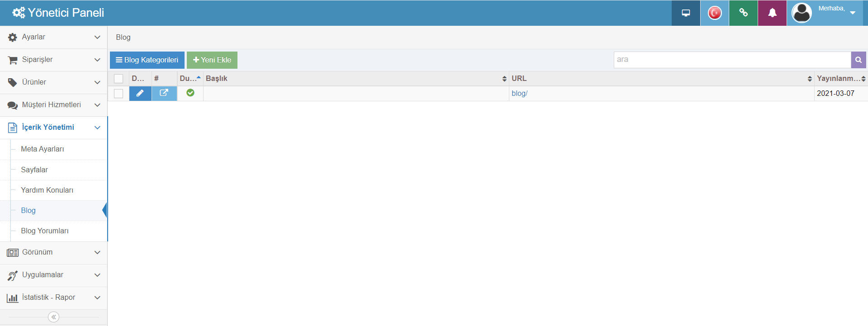Click the magnifier search button
This screenshot has height=326, width=868.
(x=858, y=60)
